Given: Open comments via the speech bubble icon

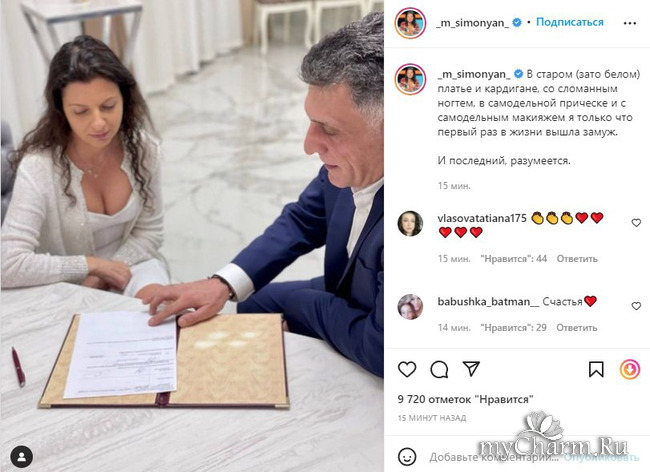Looking at the screenshot, I should [439, 369].
